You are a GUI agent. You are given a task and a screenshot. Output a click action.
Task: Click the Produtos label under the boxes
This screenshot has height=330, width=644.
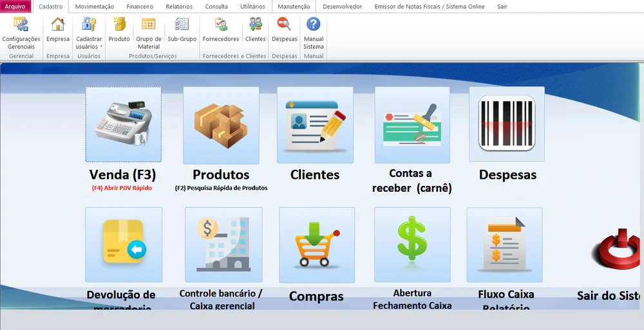[221, 174]
